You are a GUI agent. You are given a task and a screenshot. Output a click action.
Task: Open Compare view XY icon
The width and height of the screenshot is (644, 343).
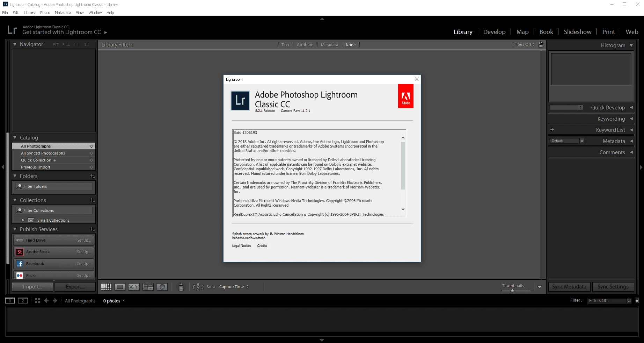click(134, 287)
